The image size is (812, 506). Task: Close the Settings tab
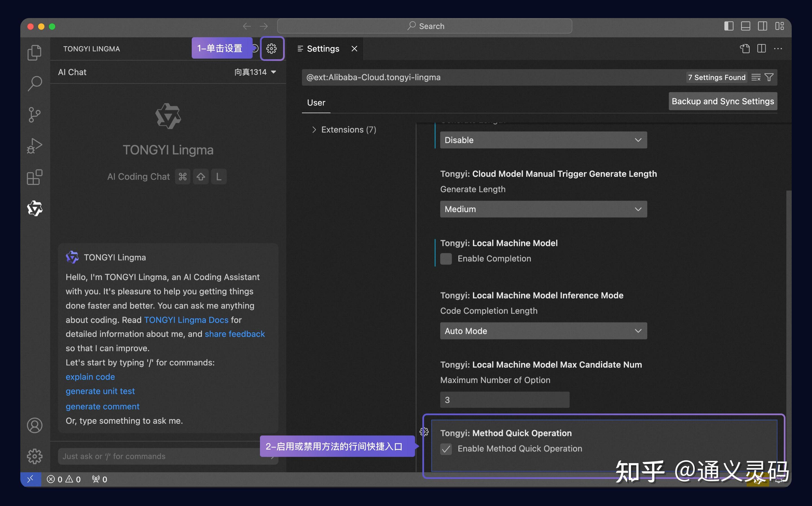click(x=354, y=49)
